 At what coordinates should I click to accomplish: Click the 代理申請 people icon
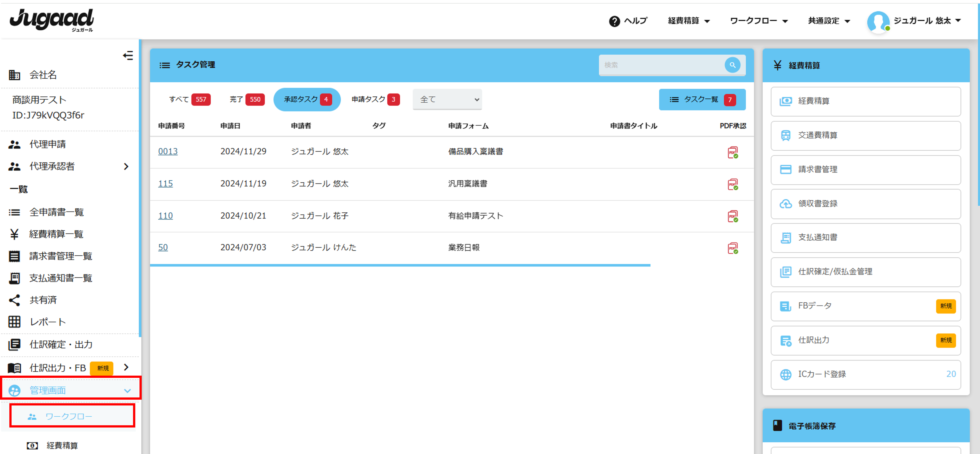coord(14,144)
